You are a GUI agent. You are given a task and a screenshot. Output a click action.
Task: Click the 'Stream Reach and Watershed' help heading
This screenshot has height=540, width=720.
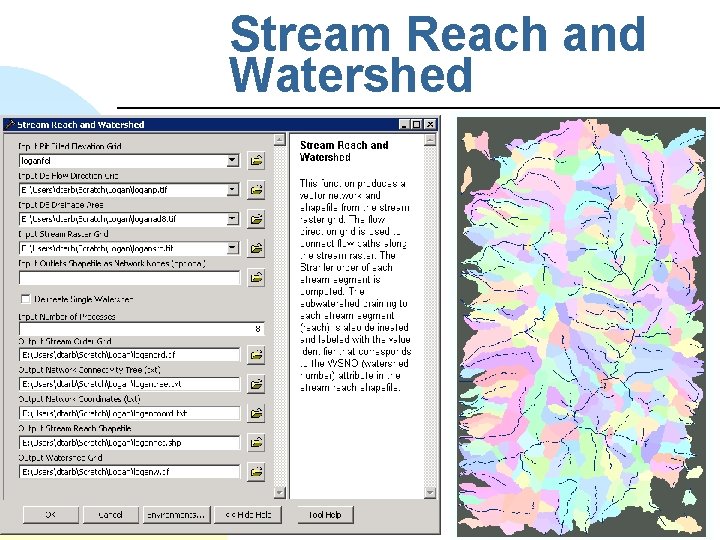click(344, 151)
